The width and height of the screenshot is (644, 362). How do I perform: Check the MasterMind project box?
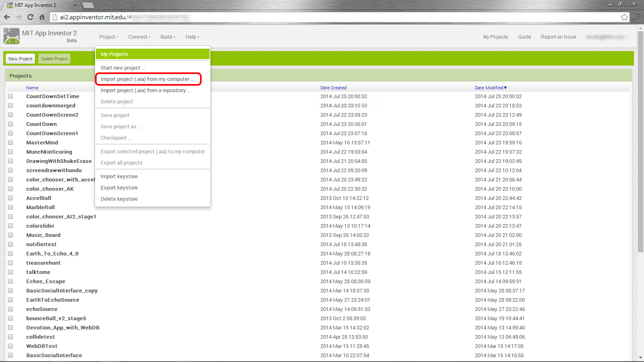tap(10, 143)
